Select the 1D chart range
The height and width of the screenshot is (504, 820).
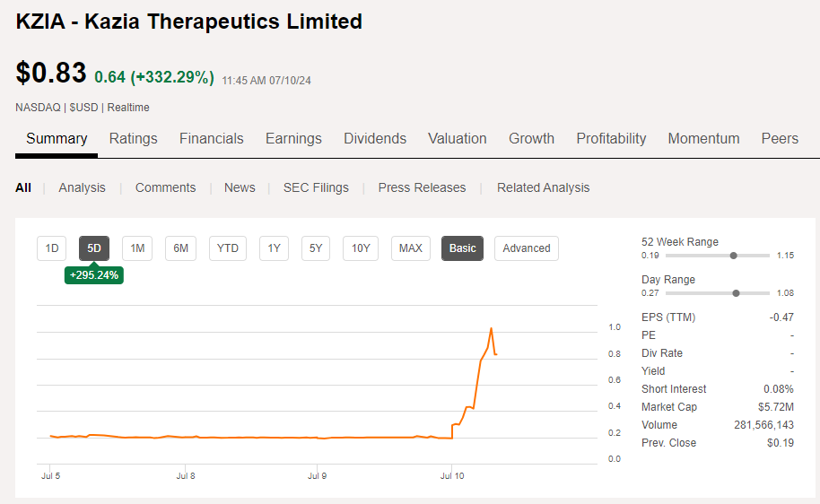52,248
